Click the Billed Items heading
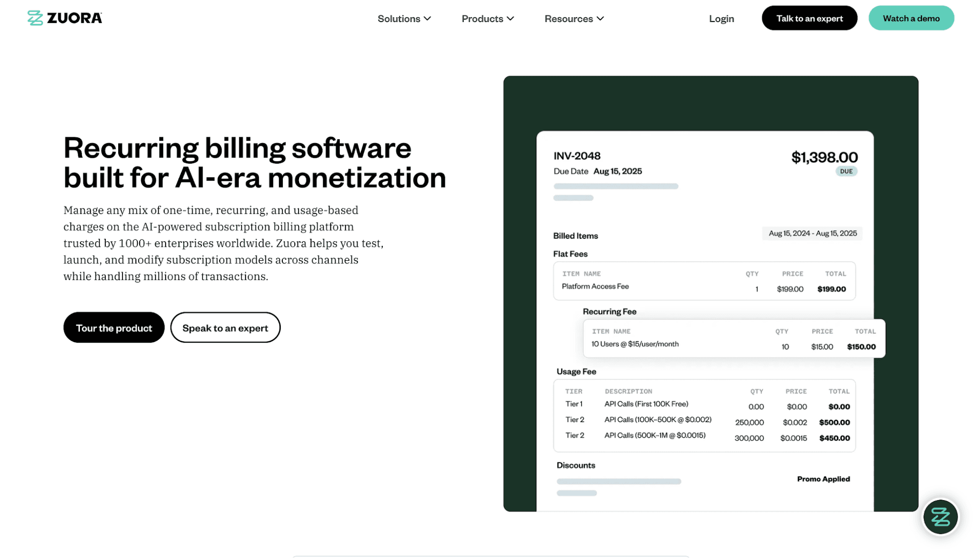Image resolution: width=980 pixels, height=558 pixels. tap(576, 236)
